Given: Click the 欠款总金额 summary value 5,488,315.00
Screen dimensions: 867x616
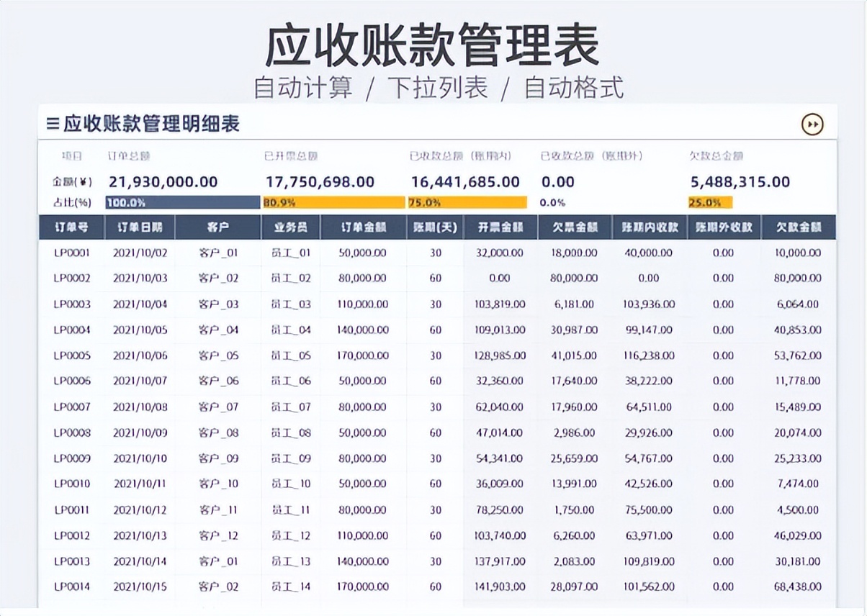Looking at the screenshot, I should click(x=740, y=181).
